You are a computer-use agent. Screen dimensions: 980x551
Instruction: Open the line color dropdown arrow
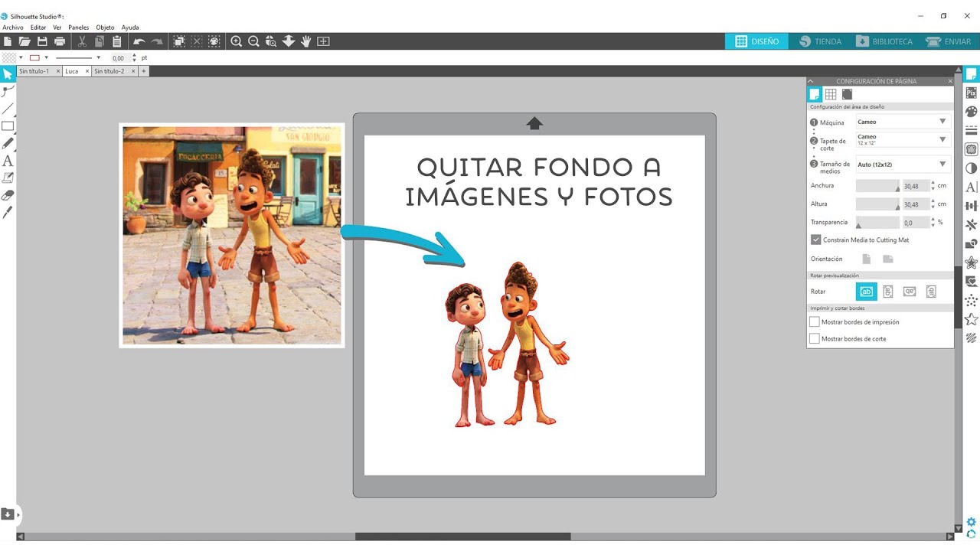coord(47,57)
